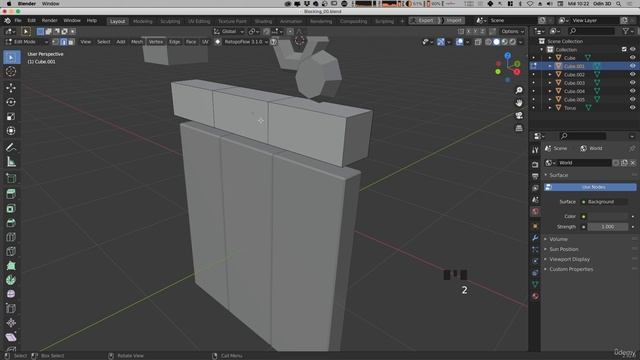Screen dimensions: 640x360
Task: Open the Modifiers wrench properties tab
Action: click(x=535, y=238)
